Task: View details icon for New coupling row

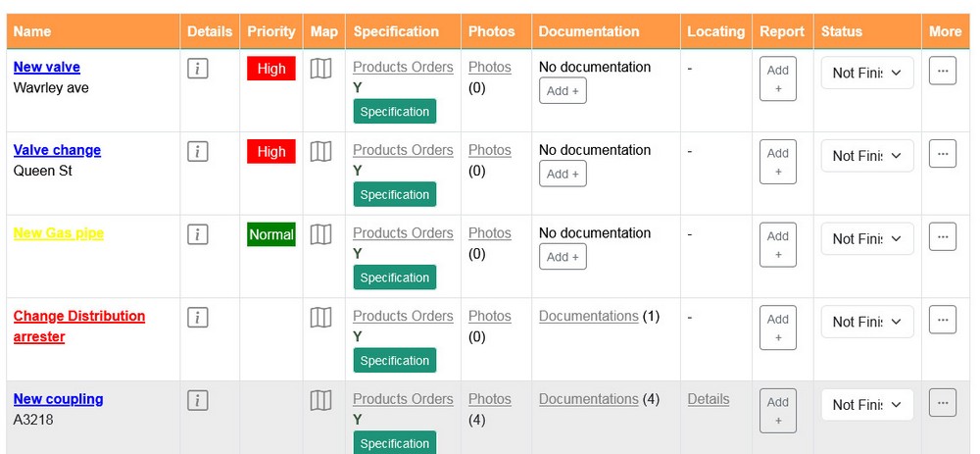Action: pyautogui.click(x=198, y=400)
